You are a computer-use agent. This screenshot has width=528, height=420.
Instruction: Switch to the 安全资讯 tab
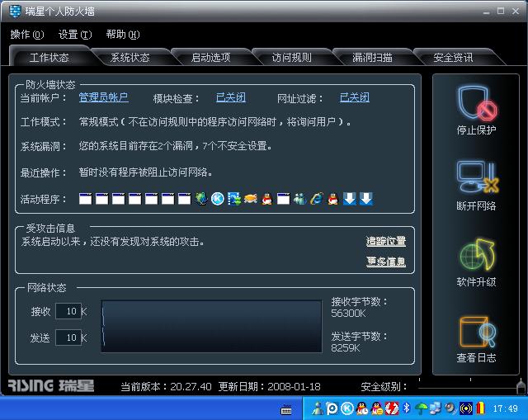[x=453, y=58]
